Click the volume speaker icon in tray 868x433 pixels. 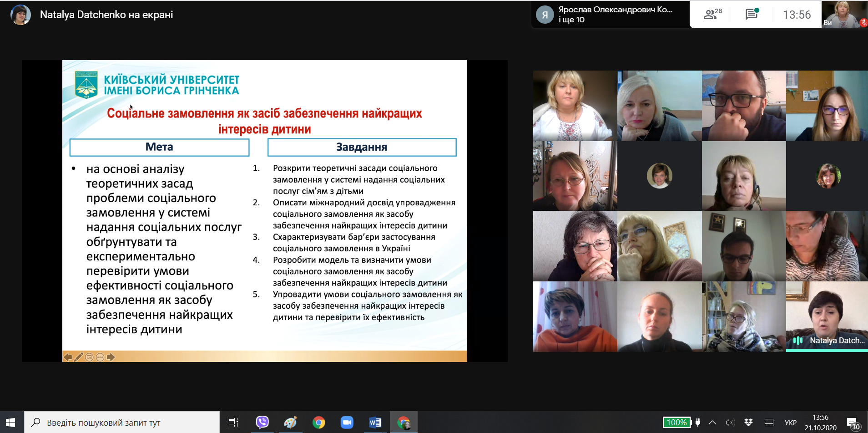730,423
